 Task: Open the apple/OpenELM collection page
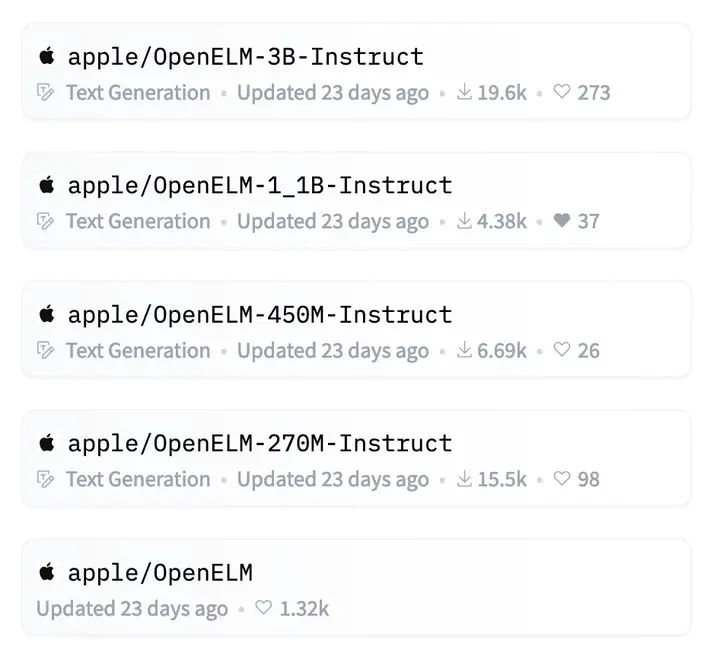click(160, 572)
